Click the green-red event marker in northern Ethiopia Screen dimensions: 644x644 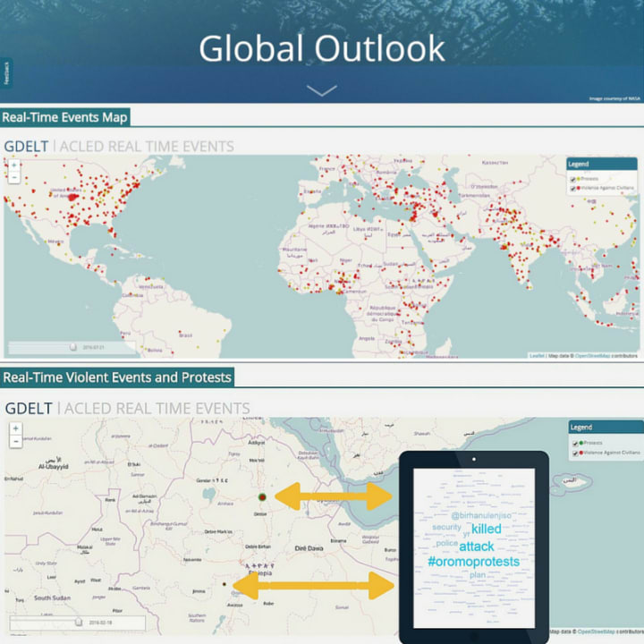pos(262,497)
